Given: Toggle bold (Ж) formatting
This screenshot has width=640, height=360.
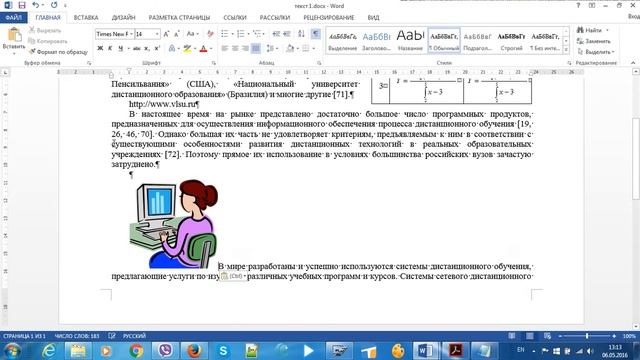Looking at the screenshot, I should pyautogui.click(x=100, y=49).
